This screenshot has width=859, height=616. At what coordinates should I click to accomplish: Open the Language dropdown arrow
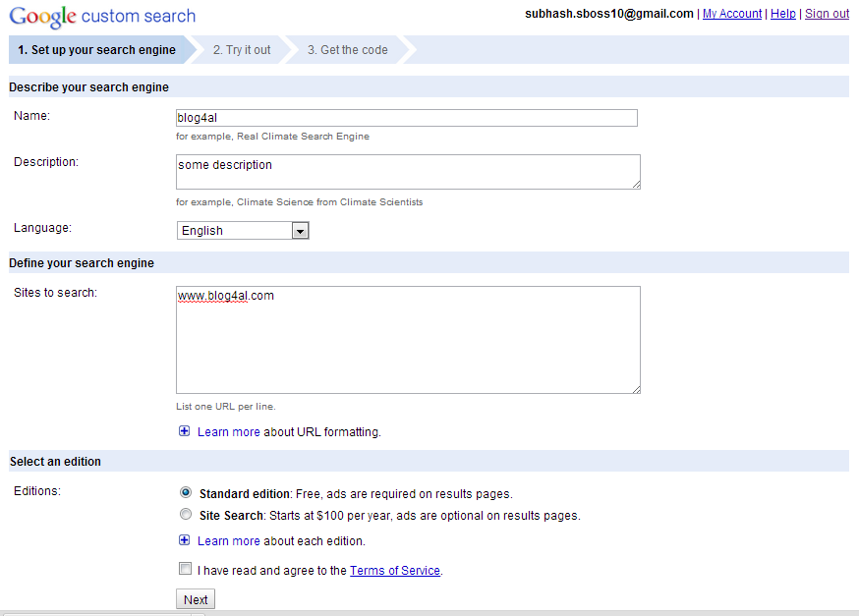point(300,231)
